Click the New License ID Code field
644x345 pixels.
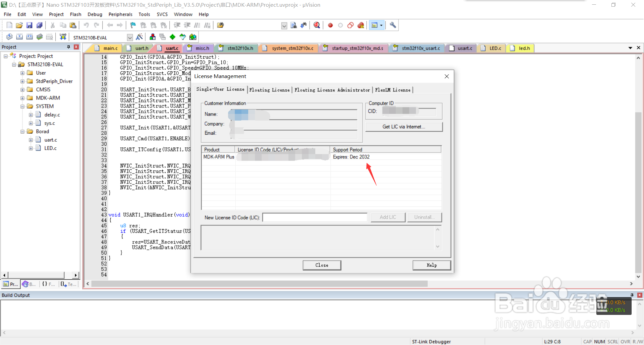pyautogui.click(x=315, y=217)
